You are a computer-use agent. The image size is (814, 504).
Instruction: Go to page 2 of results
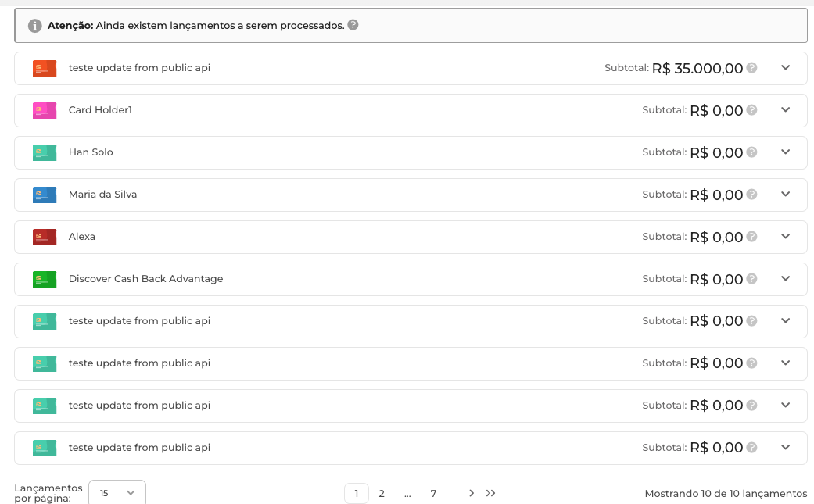pyautogui.click(x=382, y=494)
